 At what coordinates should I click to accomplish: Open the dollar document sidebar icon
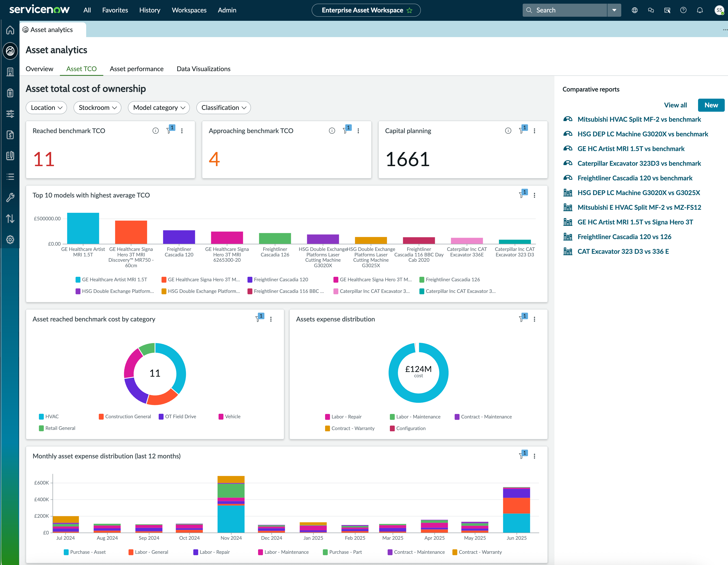point(10,135)
